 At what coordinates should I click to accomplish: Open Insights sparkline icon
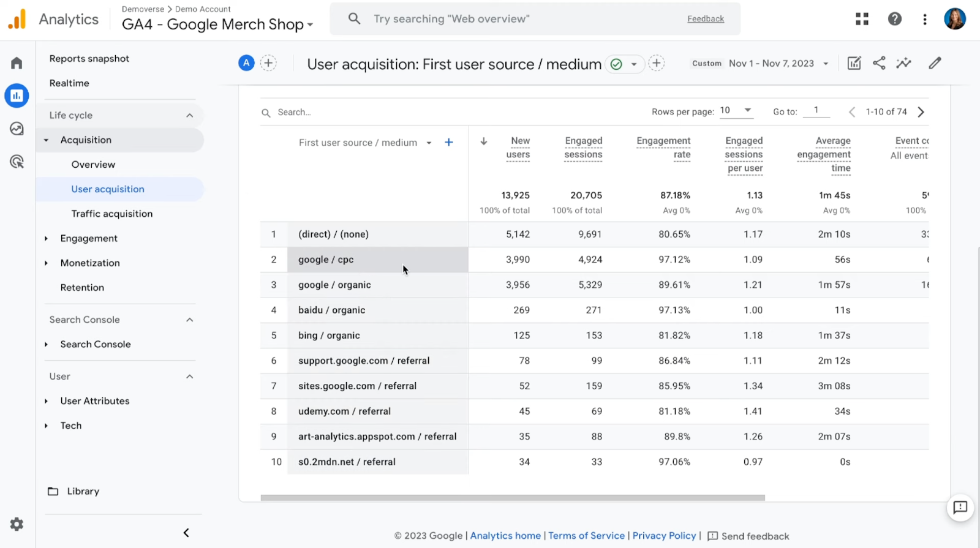[x=904, y=63]
